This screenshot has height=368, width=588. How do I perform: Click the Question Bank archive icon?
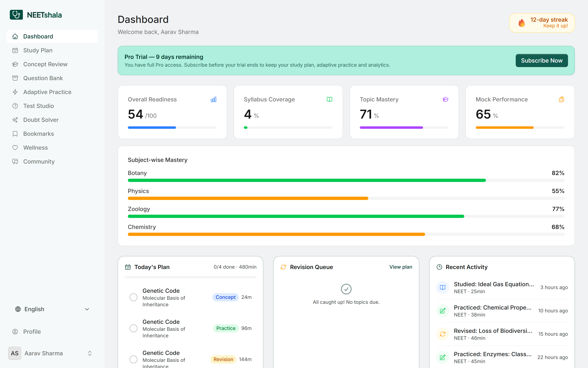tap(15, 78)
